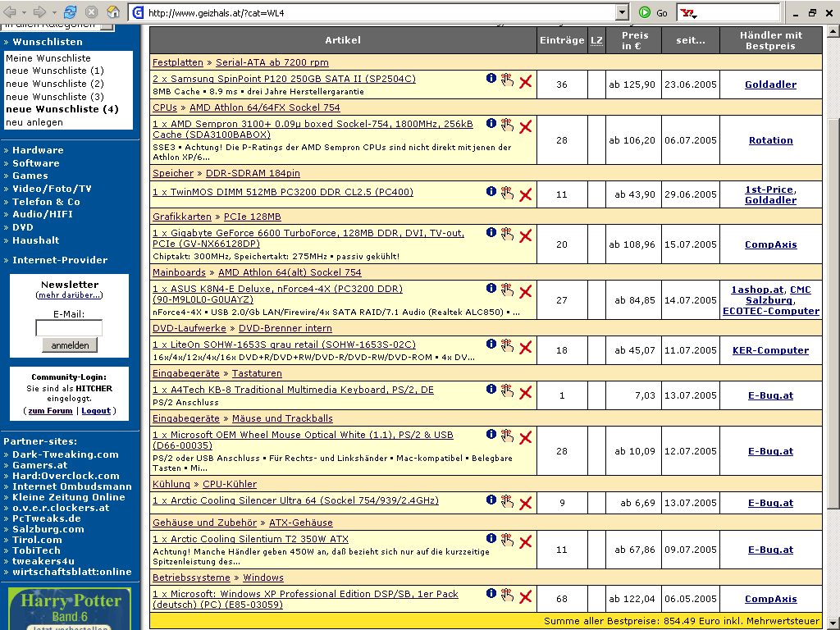
Task: Show info for Microsoft OEM Wheel Mouse
Action: click(x=491, y=434)
